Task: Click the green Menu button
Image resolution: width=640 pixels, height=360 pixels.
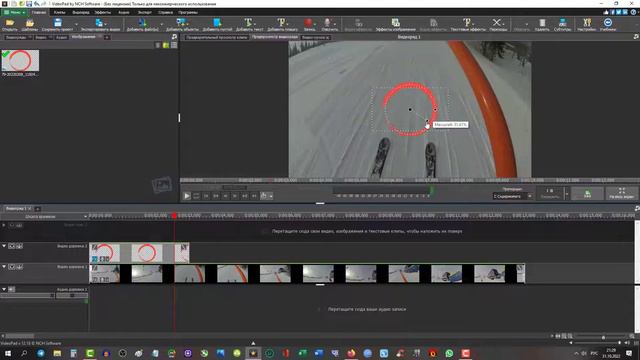Action: pos(14,12)
